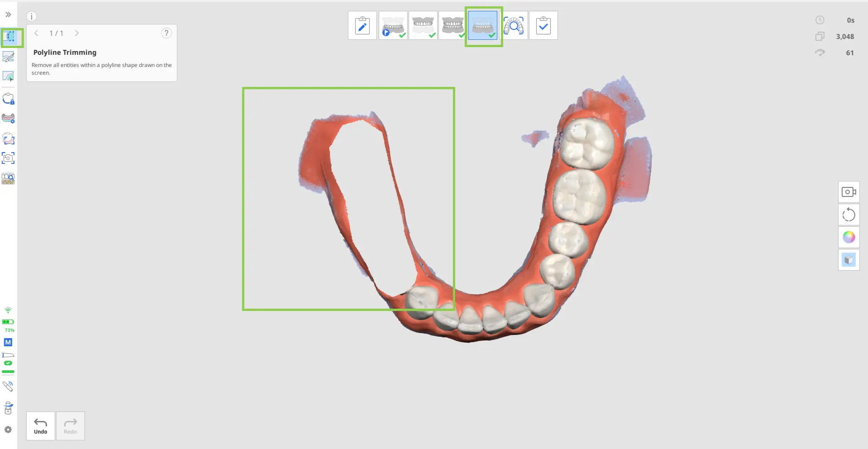Select the Polyline Trimming title text
Screen dimensions: 868x449
pyautogui.click(x=65, y=53)
